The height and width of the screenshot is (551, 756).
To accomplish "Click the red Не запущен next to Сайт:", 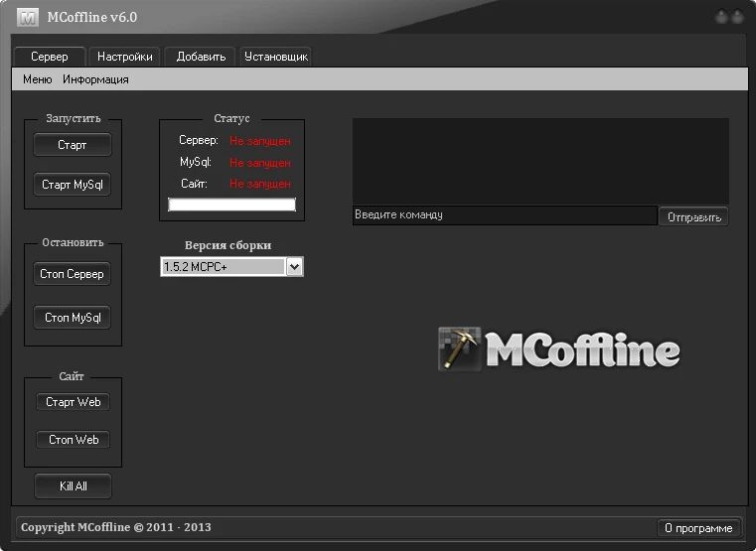I will pyautogui.click(x=260, y=184).
